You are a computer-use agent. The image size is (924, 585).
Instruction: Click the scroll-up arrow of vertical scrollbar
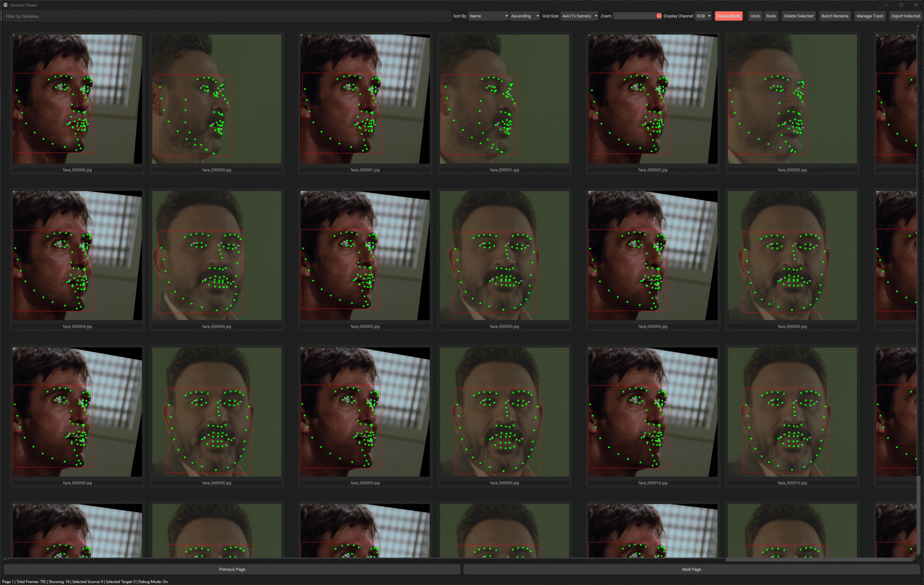[918, 27]
